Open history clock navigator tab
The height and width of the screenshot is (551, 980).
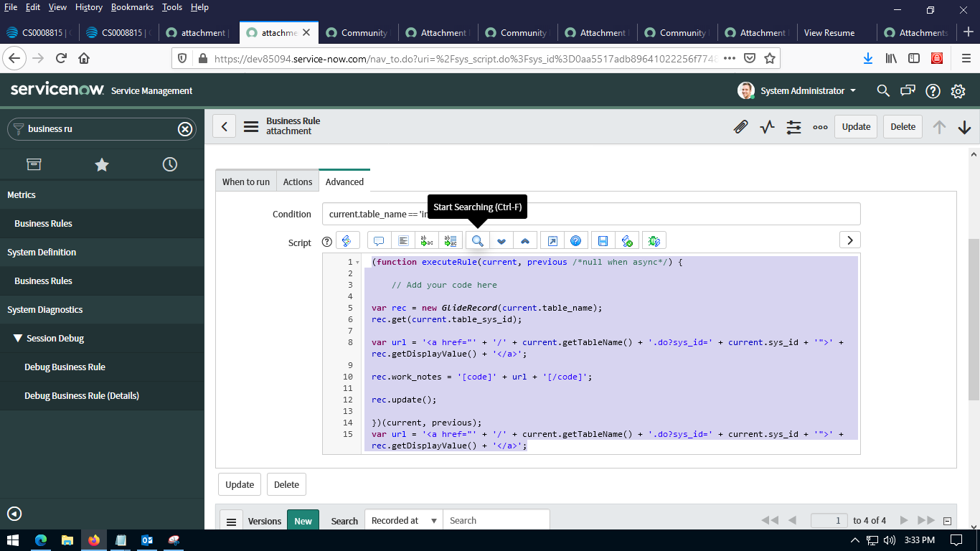(170, 164)
